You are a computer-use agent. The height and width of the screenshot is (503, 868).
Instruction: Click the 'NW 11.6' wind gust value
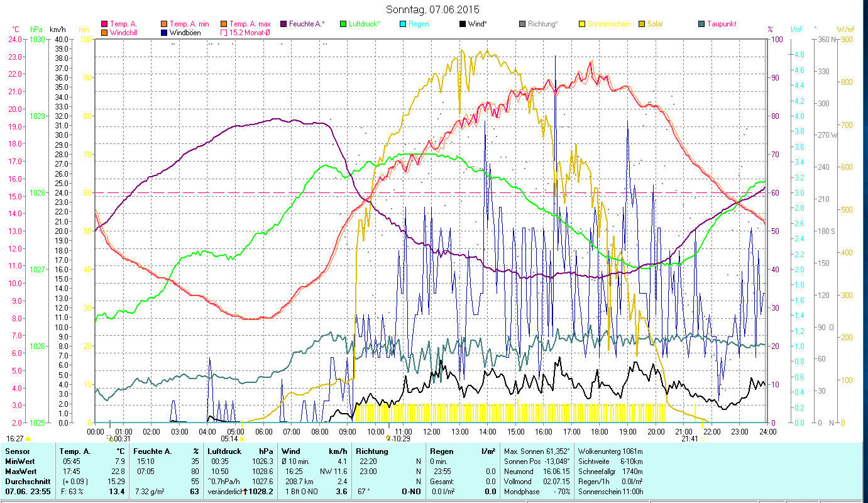[x=333, y=471]
